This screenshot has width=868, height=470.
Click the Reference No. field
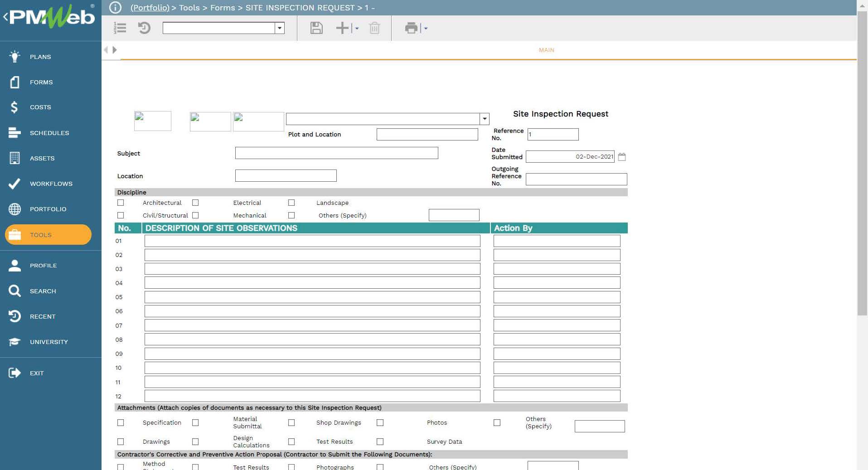(x=553, y=134)
